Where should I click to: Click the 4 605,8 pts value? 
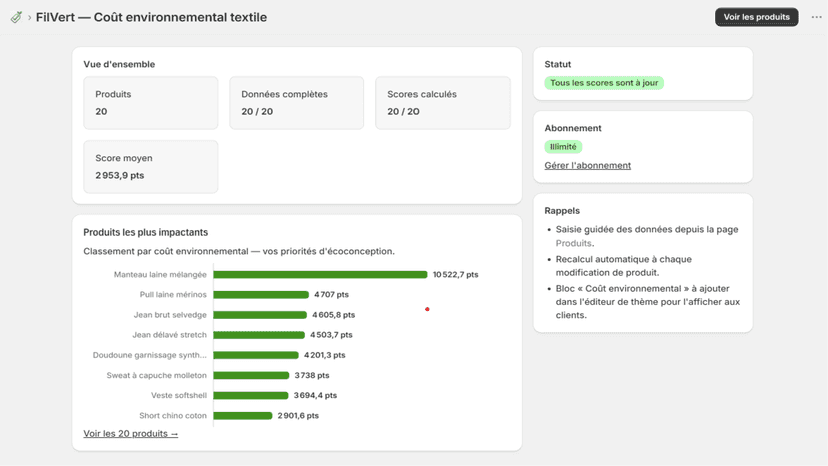(x=333, y=315)
